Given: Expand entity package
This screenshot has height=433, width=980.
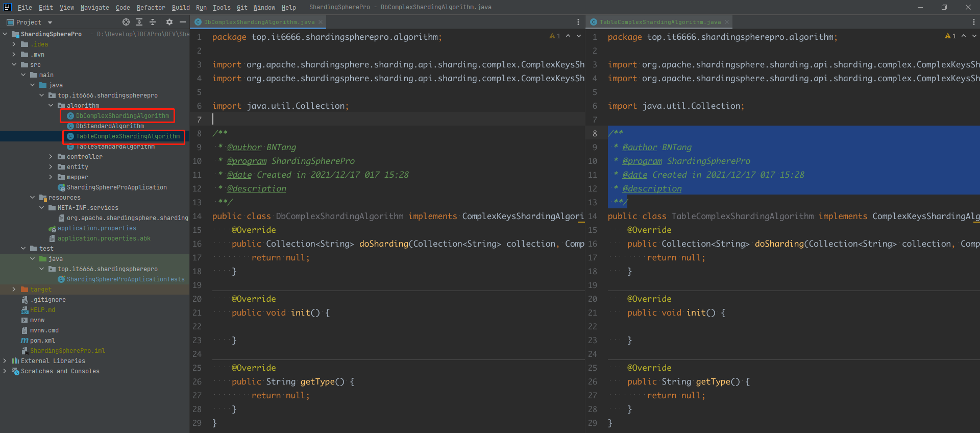Looking at the screenshot, I should point(51,167).
